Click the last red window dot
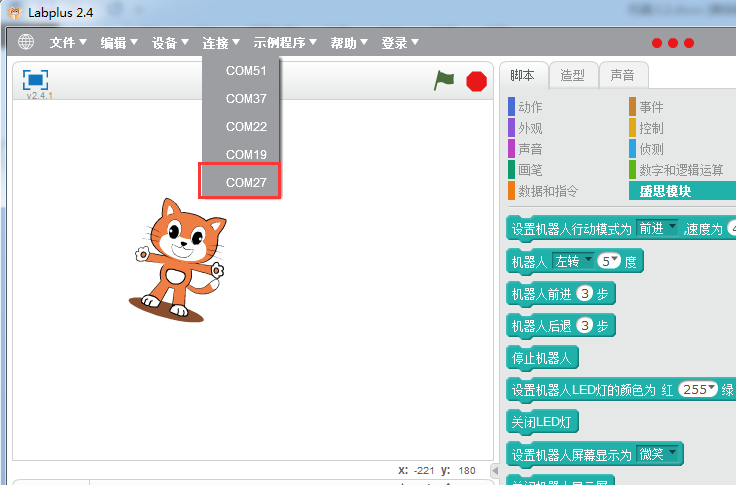 (x=689, y=43)
